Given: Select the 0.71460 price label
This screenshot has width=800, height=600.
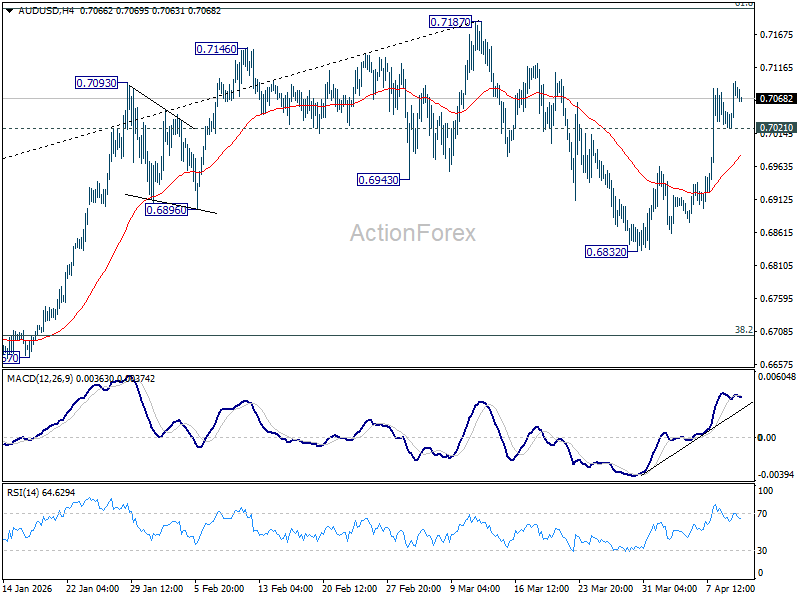Looking at the screenshot, I should pyautogui.click(x=217, y=48).
